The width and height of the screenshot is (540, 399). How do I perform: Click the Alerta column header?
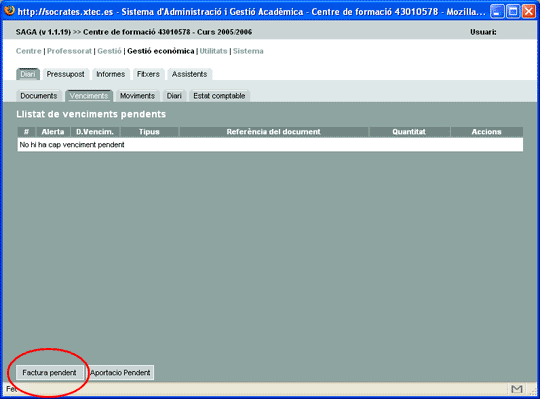(53, 132)
